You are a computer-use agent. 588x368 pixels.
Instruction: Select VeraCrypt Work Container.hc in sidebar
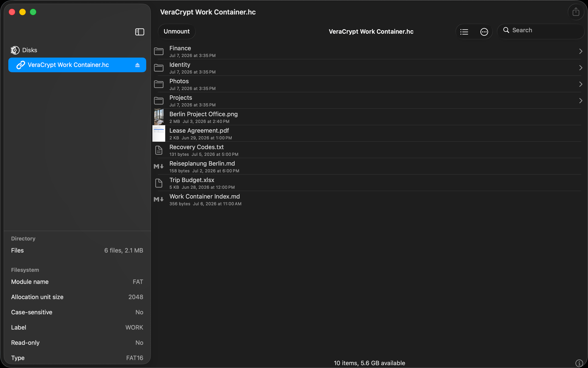pos(77,65)
